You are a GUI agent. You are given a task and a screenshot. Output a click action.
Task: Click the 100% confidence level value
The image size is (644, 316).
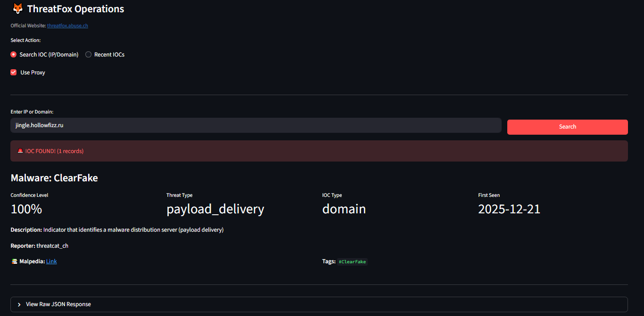click(26, 209)
